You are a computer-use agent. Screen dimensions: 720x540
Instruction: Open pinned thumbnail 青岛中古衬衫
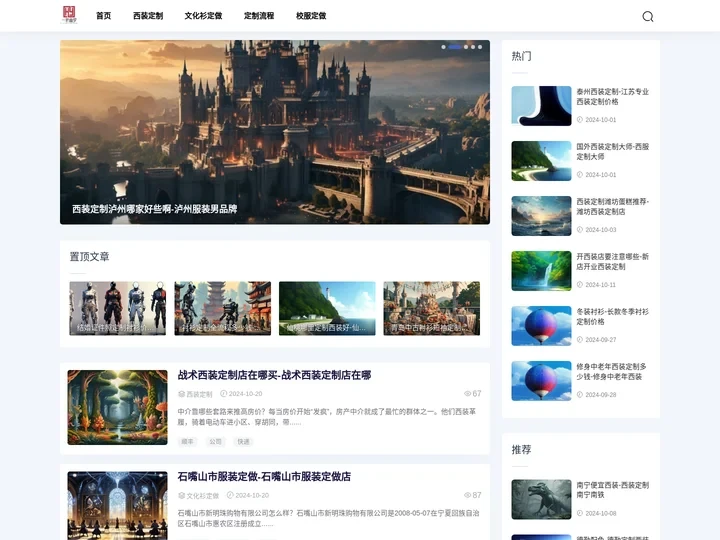(432, 308)
